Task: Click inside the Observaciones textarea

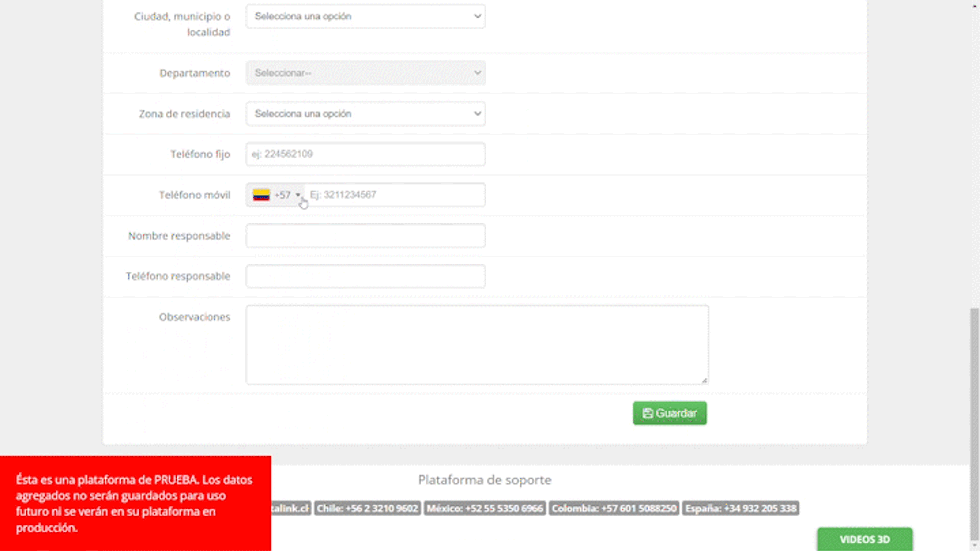Action: [477, 345]
